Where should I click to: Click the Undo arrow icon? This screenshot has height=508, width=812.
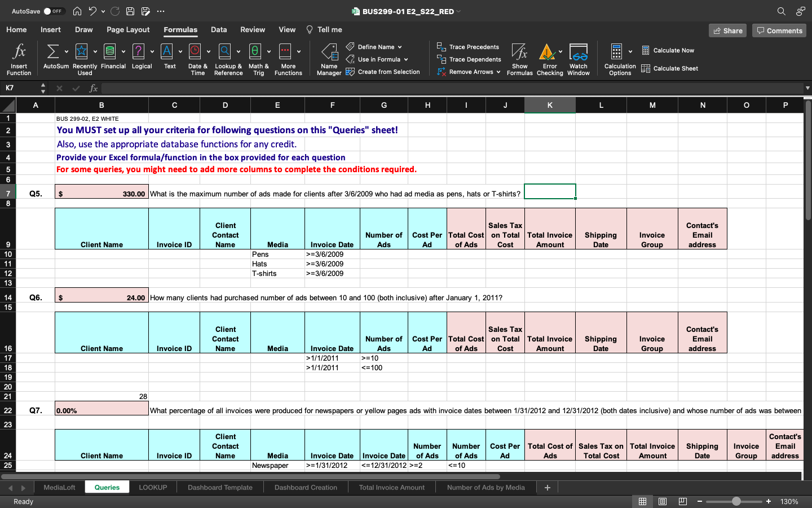coord(92,11)
